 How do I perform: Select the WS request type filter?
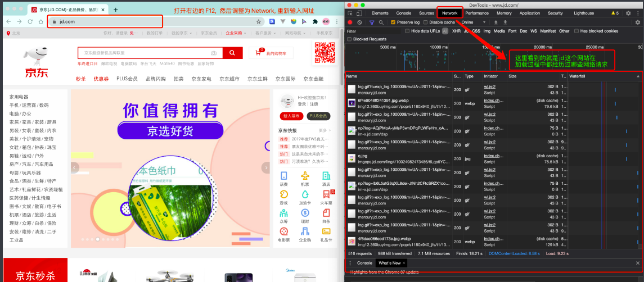pos(534,31)
